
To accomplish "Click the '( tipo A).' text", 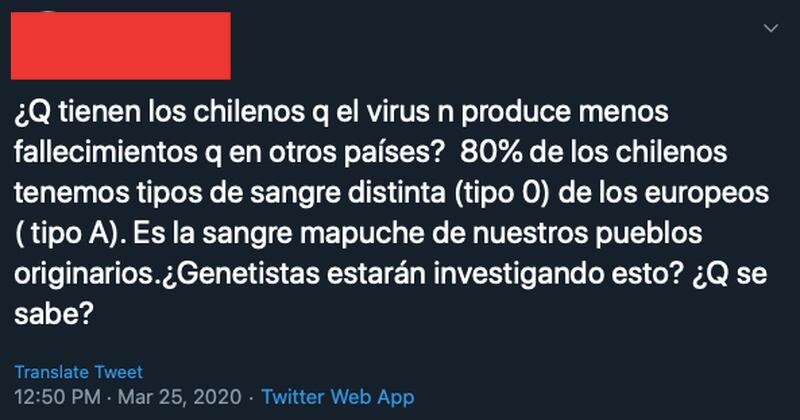I will point(71,234).
